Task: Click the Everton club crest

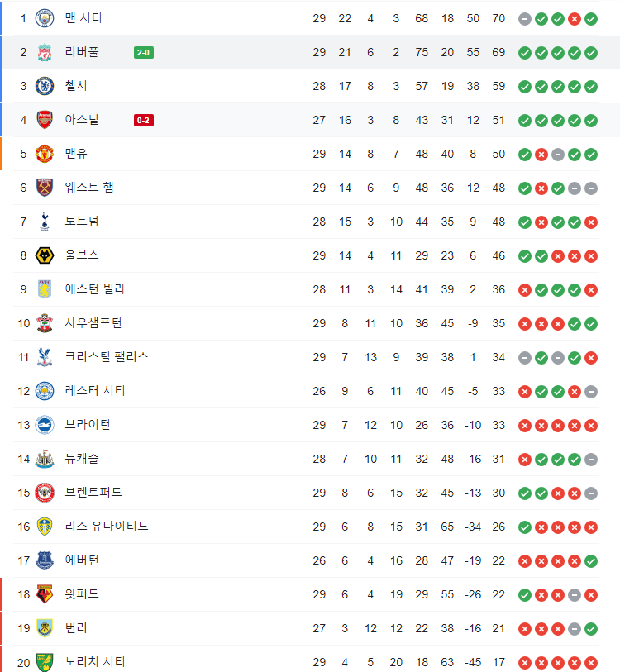Action: [45, 560]
